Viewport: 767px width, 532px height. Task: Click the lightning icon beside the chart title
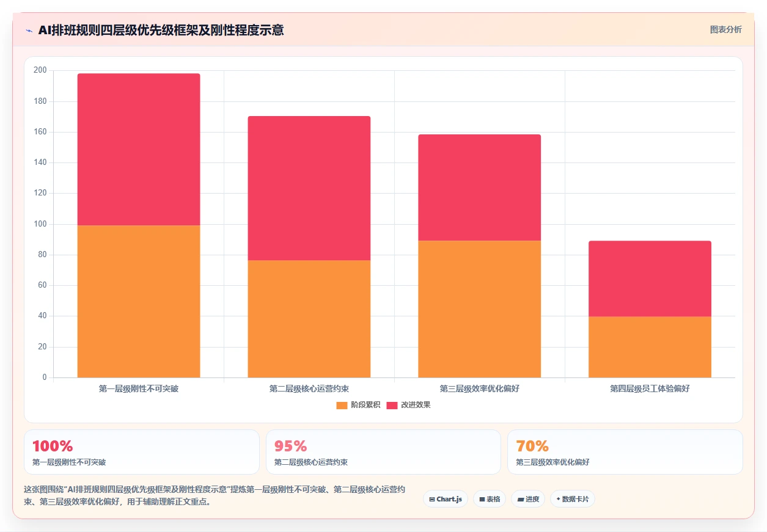pyautogui.click(x=29, y=31)
